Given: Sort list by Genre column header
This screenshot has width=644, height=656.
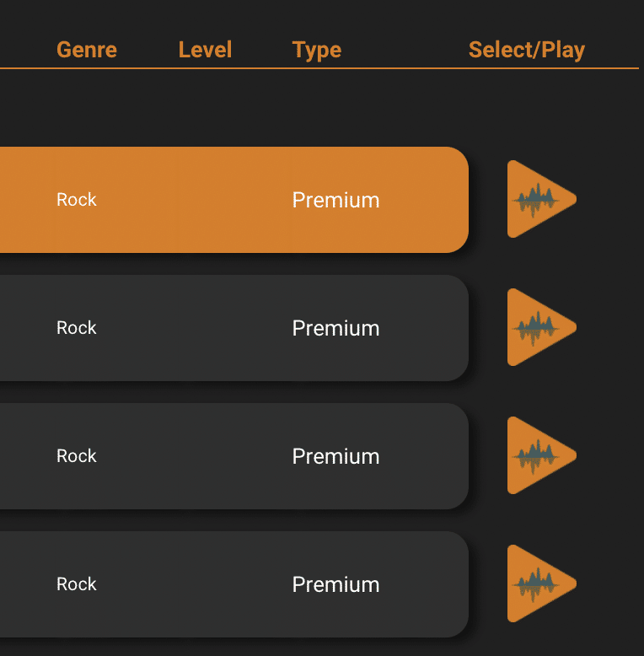Looking at the screenshot, I should pyautogui.click(x=87, y=50).
